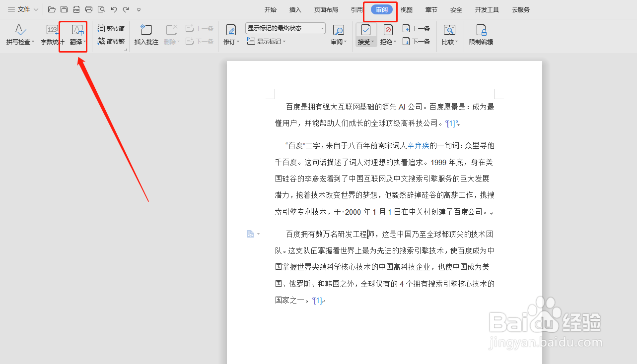Open the 显示标记的最终状态 combo box
The width and height of the screenshot is (637, 364).
point(285,28)
